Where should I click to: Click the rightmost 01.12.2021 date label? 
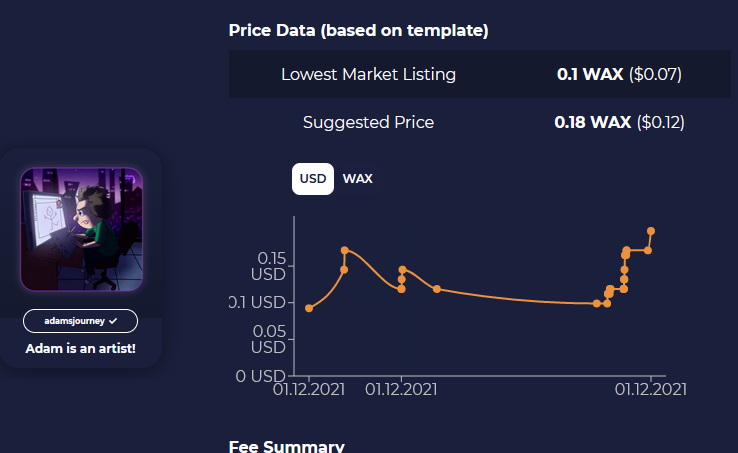click(650, 390)
